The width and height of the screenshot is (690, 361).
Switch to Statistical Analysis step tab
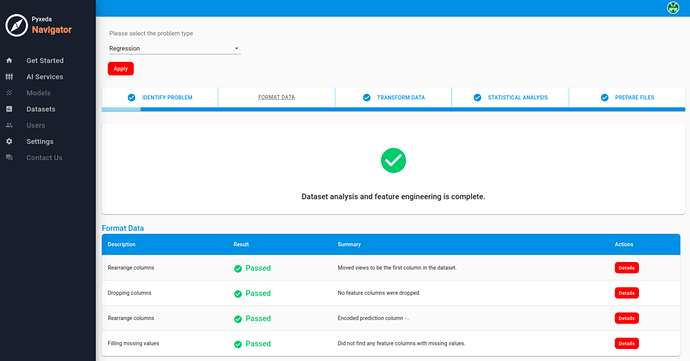[x=510, y=97]
